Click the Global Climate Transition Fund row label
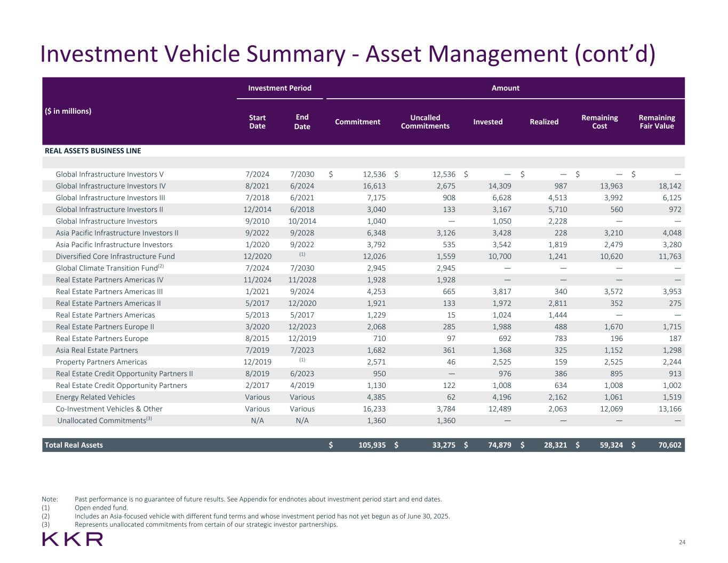Screen dimensions: 728x563 pos(107,268)
